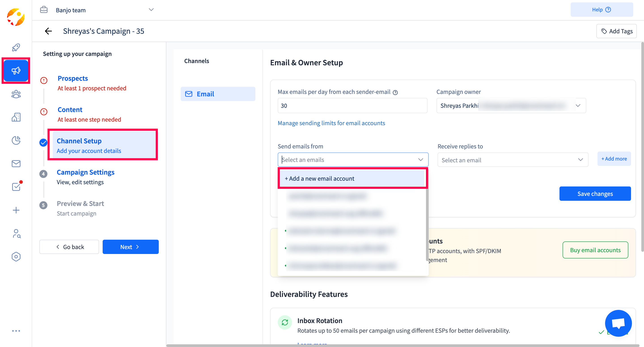Open the inbox envelope sidebar icon
The image size is (644, 347).
point(16,163)
